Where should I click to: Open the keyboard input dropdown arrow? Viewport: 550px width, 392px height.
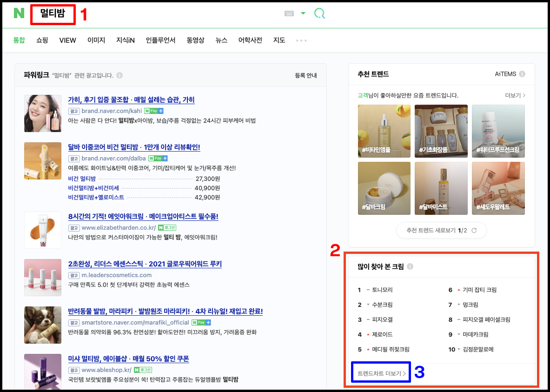pyautogui.click(x=303, y=13)
